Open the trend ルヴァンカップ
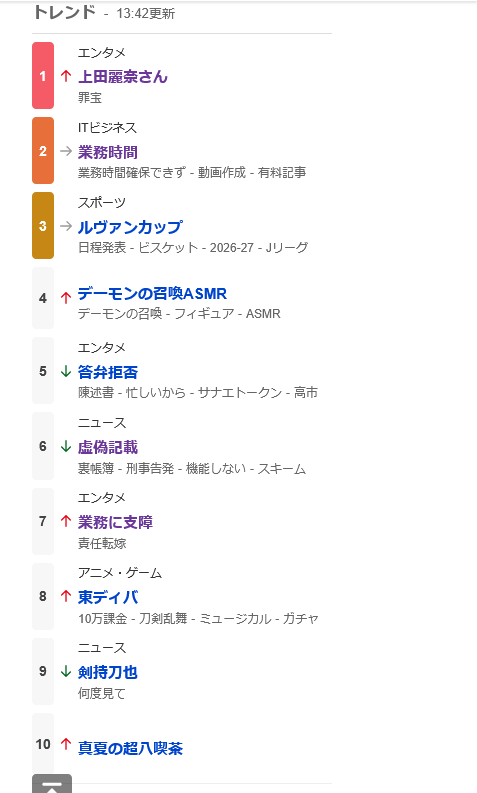 pyautogui.click(x=130, y=227)
